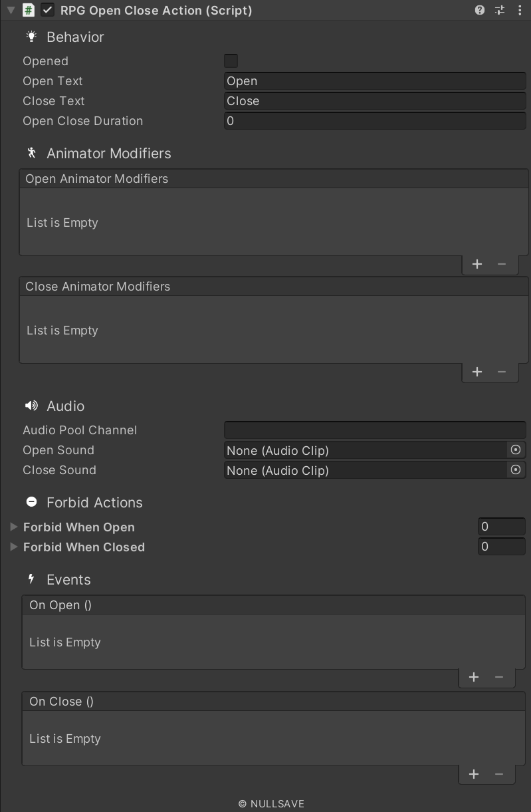Add a listener to On Close event

(x=473, y=774)
